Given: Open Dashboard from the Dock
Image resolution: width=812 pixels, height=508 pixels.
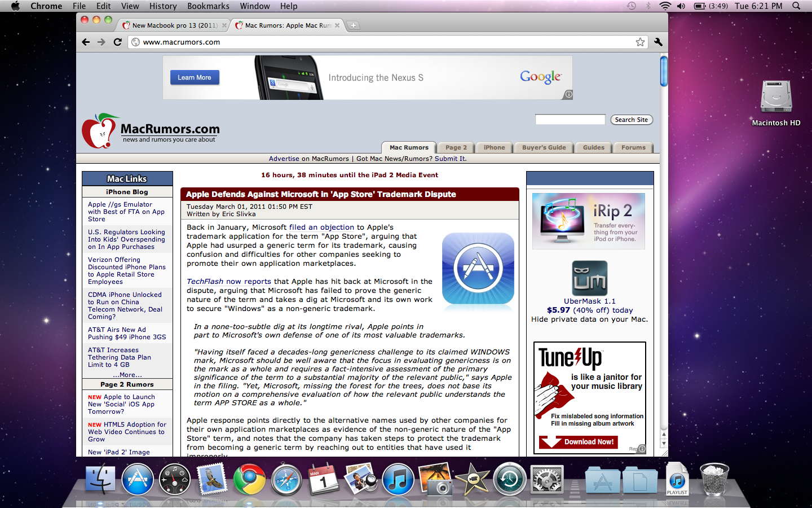Looking at the screenshot, I should point(175,479).
